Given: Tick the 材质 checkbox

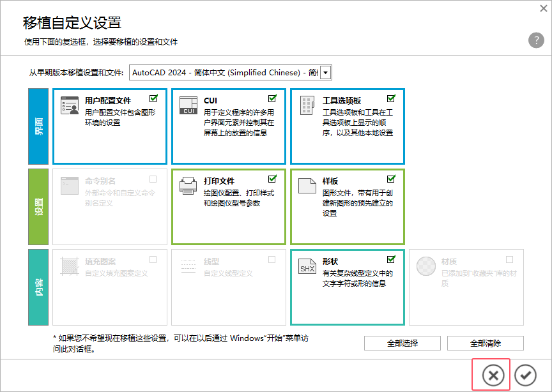Looking at the screenshot, I should pos(509,260).
